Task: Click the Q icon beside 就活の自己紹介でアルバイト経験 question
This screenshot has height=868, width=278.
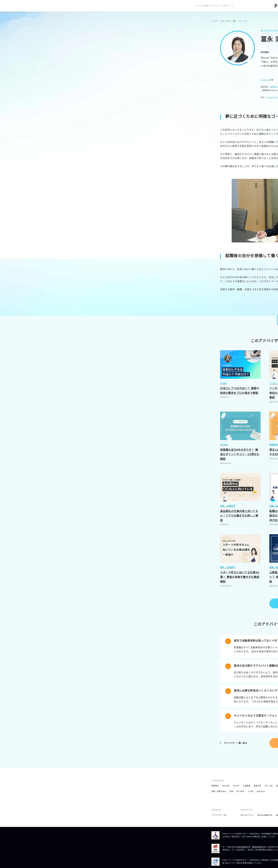Action: coord(228,666)
